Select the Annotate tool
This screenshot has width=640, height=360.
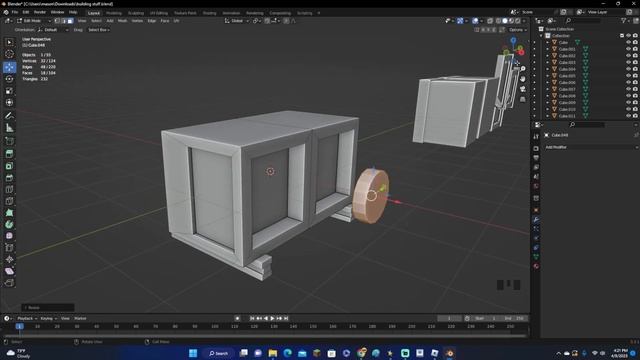(x=9, y=116)
